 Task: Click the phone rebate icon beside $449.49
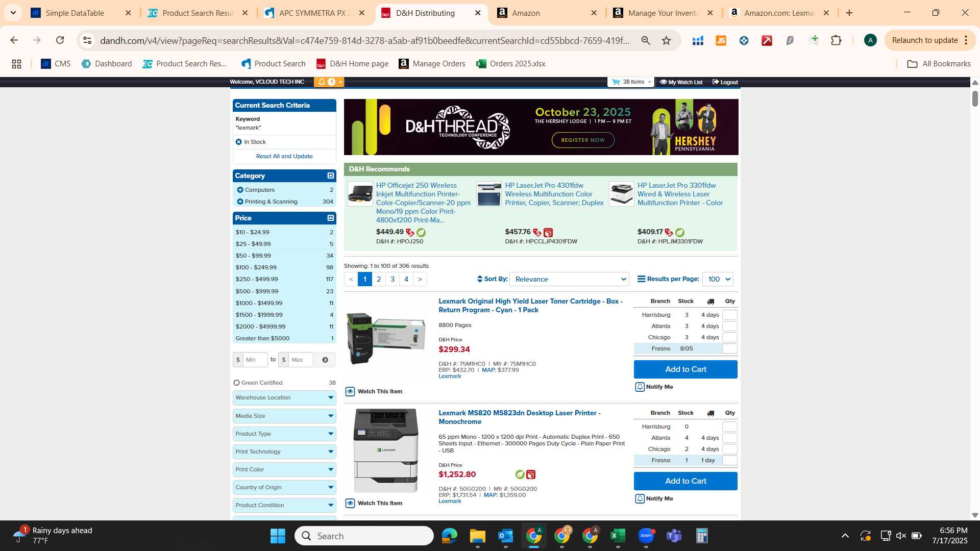410,232
